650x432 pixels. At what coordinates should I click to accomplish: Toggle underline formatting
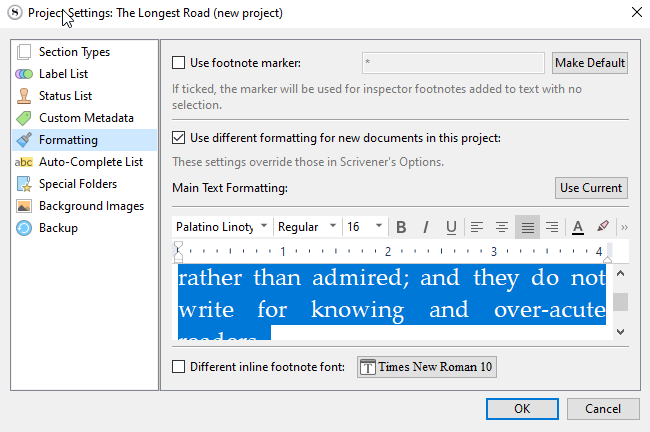click(x=451, y=227)
